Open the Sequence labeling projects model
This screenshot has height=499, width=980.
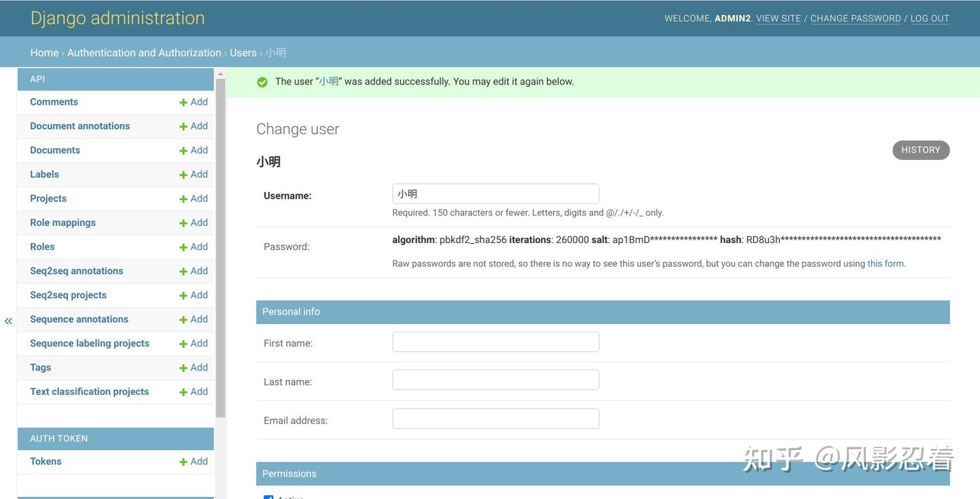[x=89, y=343]
